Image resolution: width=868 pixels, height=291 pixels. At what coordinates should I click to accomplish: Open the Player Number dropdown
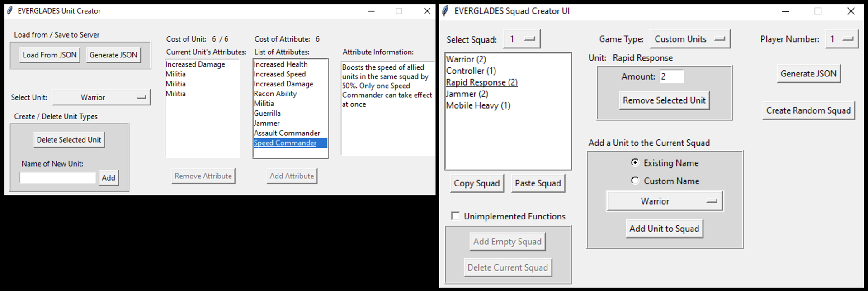pyautogui.click(x=842, y=39)
